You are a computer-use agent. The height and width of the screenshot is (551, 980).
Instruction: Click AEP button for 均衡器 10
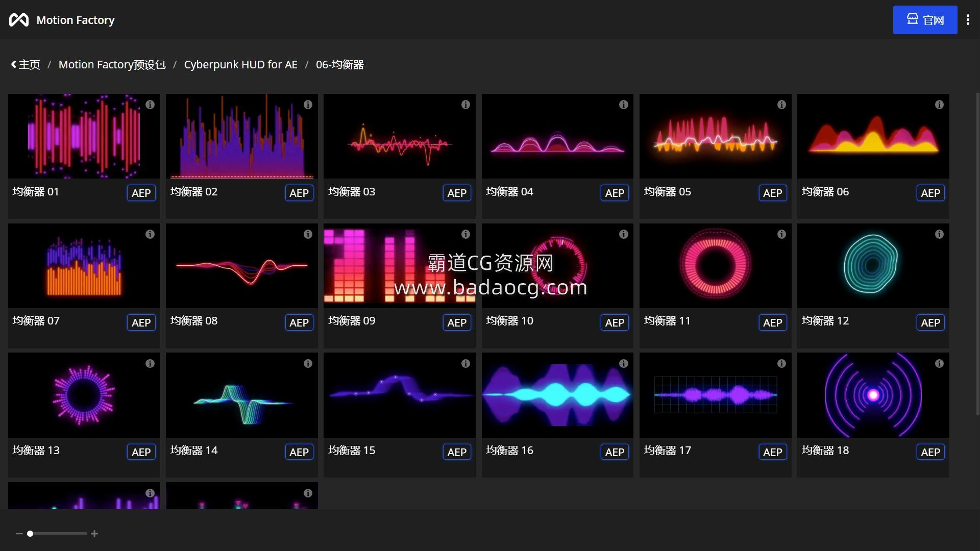[x=615, y=322]
